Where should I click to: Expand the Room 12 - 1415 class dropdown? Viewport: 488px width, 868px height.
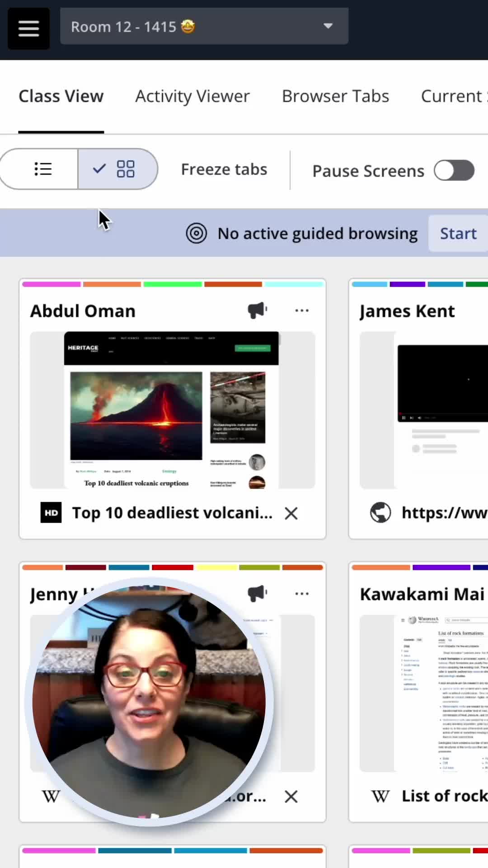point(204,26)
